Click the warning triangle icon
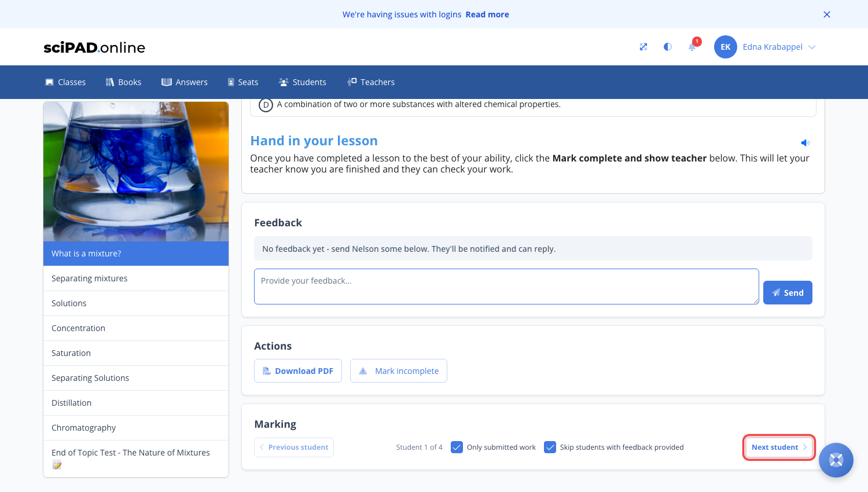 pos(363,371)
